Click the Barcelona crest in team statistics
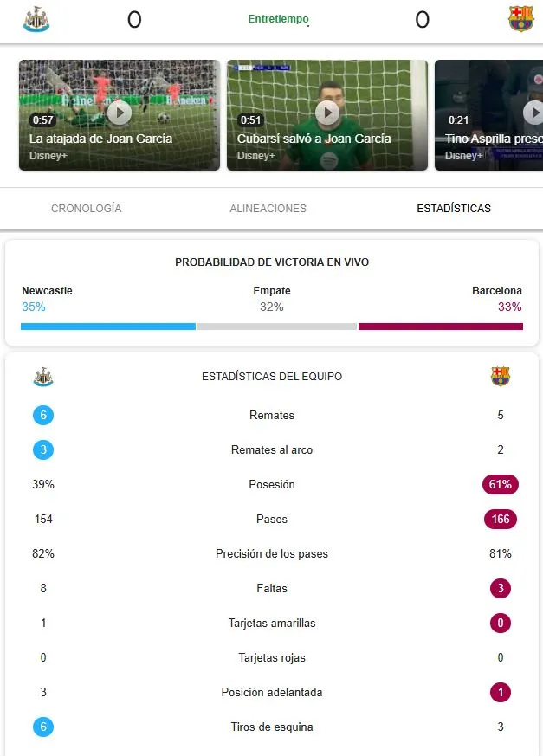This screenshot has width=543, height=756. click(x=501, y=377)
